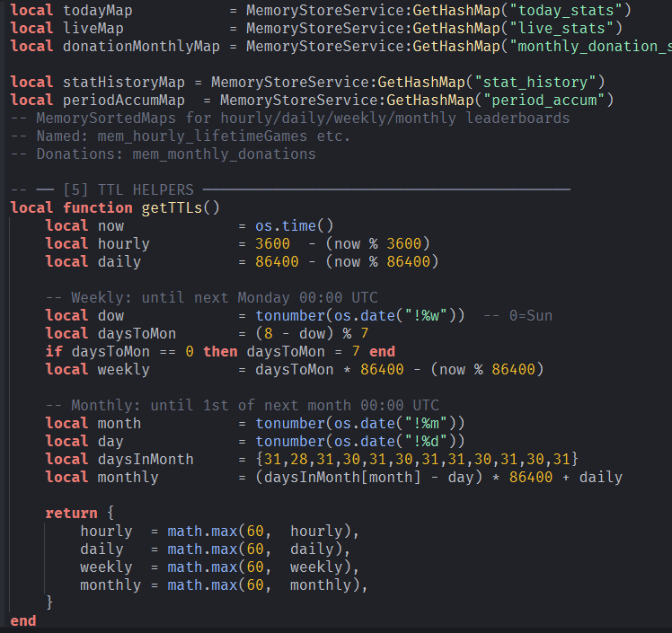Click the 'local month' declaration name
The width and height of the screenshot is (672, 633).
[119, 423]
